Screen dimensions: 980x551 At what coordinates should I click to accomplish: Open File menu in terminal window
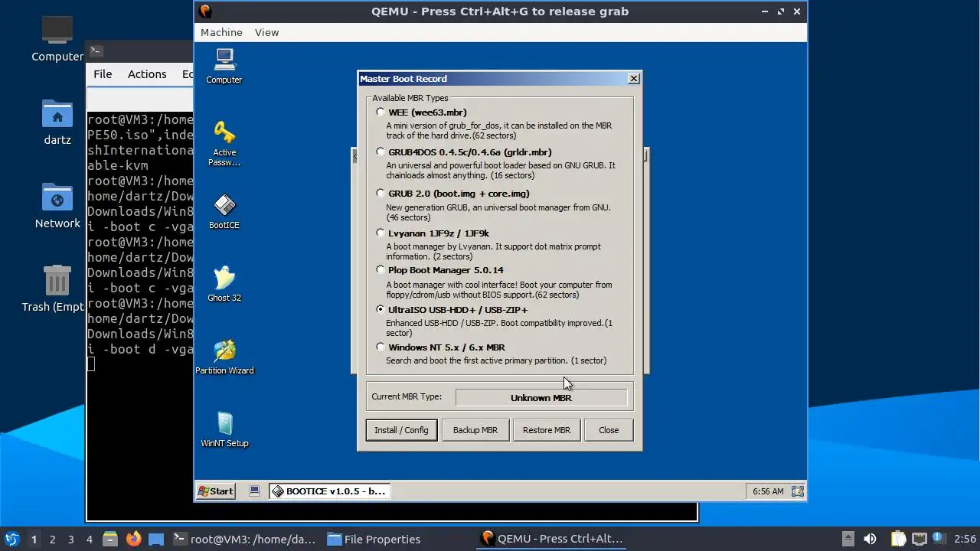click(103, 74)
